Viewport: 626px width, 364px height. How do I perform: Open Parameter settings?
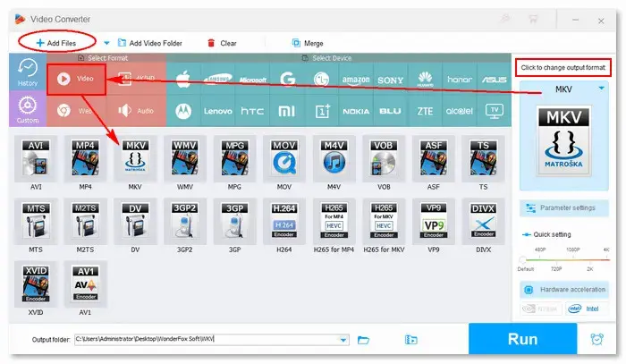tap(563, 208)
